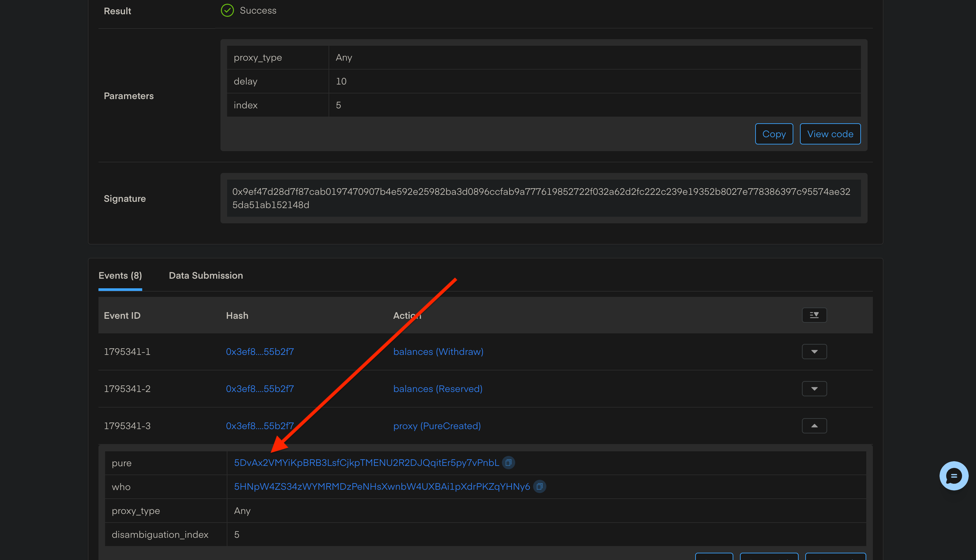This screenshot has height=560, width=976.
Task: Switch to the Data Submission tab
Action: point(206,275)
